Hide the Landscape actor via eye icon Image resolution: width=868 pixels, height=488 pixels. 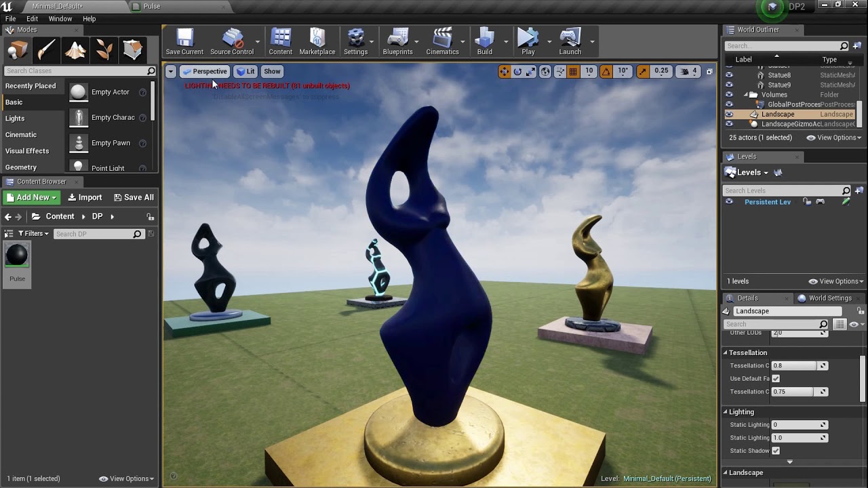[x=729, y=115]
